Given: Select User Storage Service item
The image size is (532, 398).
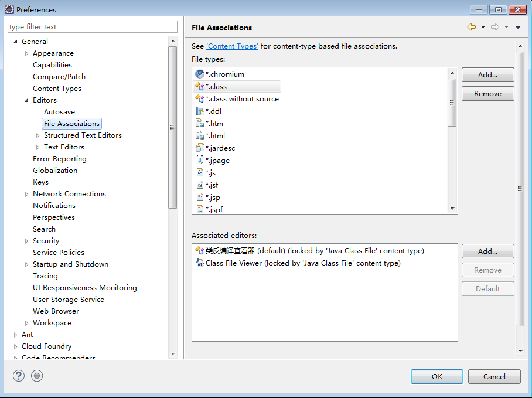Looking at the screenshot, I should (x=68, y=300).
